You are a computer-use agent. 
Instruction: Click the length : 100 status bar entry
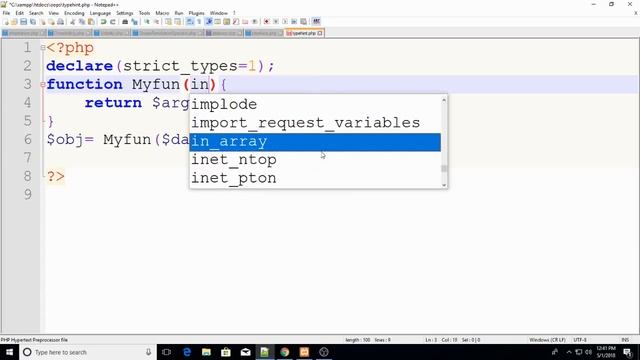(358, 340)
